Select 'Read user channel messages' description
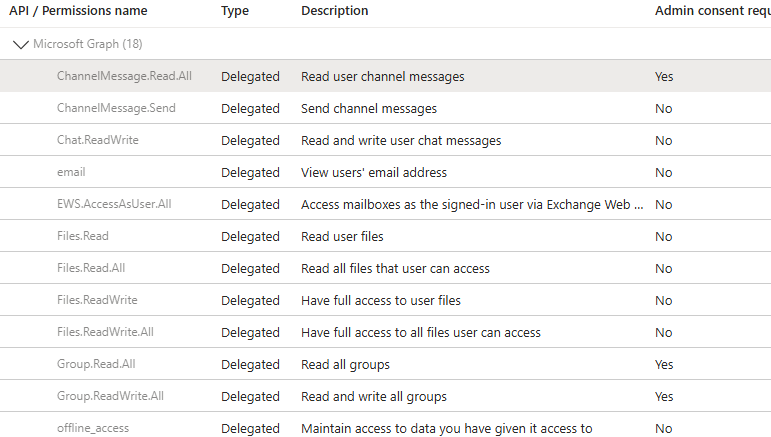Viewport: 771px width, 437px height. [383, 77]
